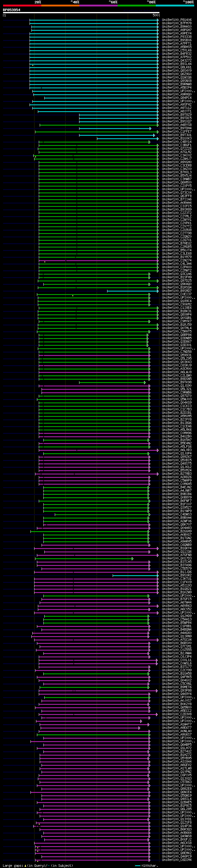This screenshot has width=197, height=868.
Task: Select hit label UniRef100_C9MYK7
Action: [x=177, y=321]
